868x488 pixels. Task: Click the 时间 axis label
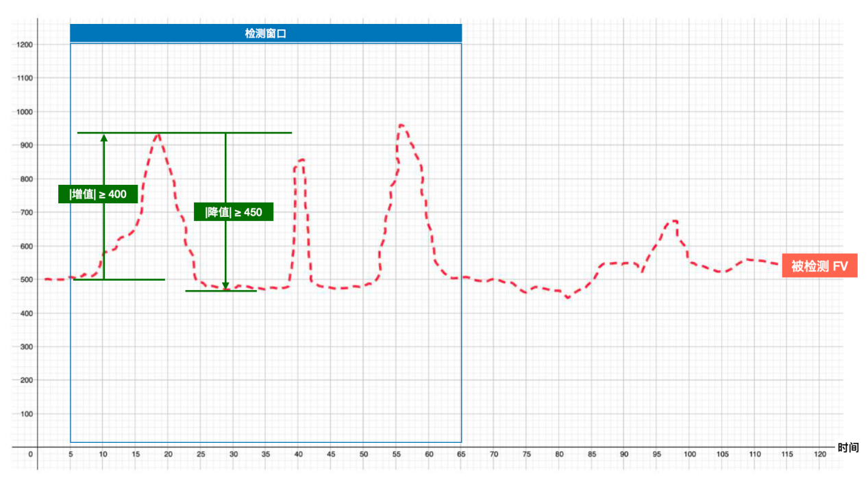coord(847,448)
